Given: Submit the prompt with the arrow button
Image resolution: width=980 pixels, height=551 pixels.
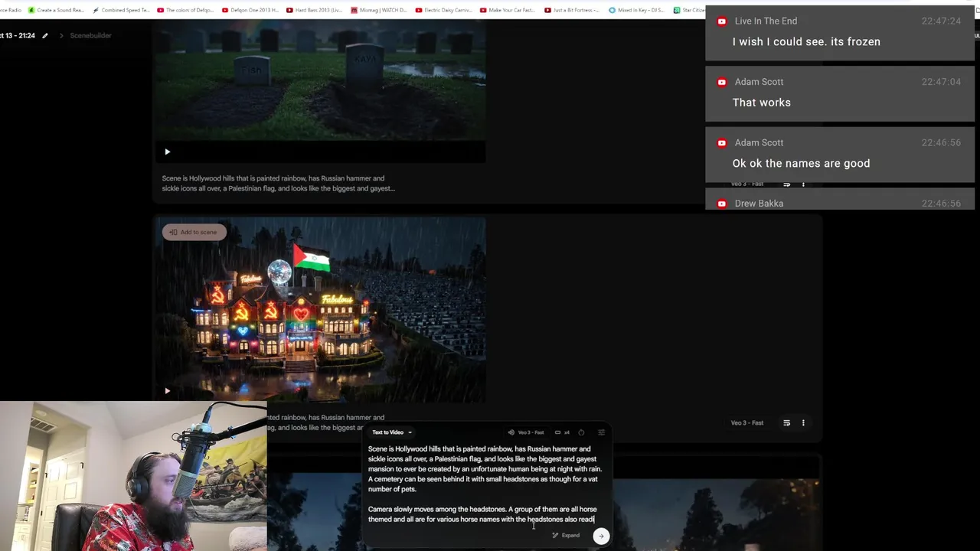Looking at the screenshot, I should (601, 536).
